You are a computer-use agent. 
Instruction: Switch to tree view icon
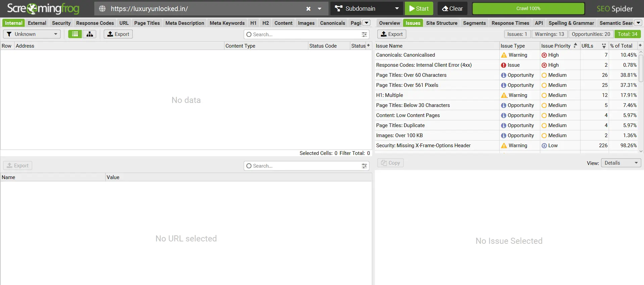click(x=90, y=34)
